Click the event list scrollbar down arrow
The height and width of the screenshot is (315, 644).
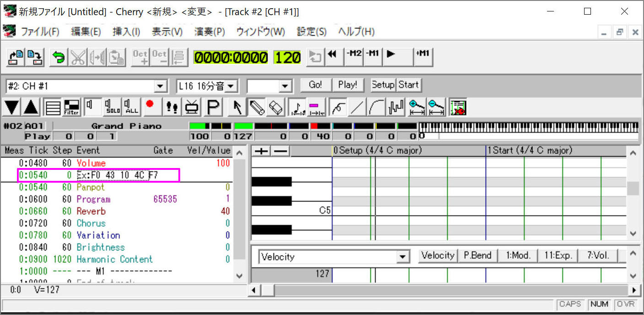tap(239, 276)
